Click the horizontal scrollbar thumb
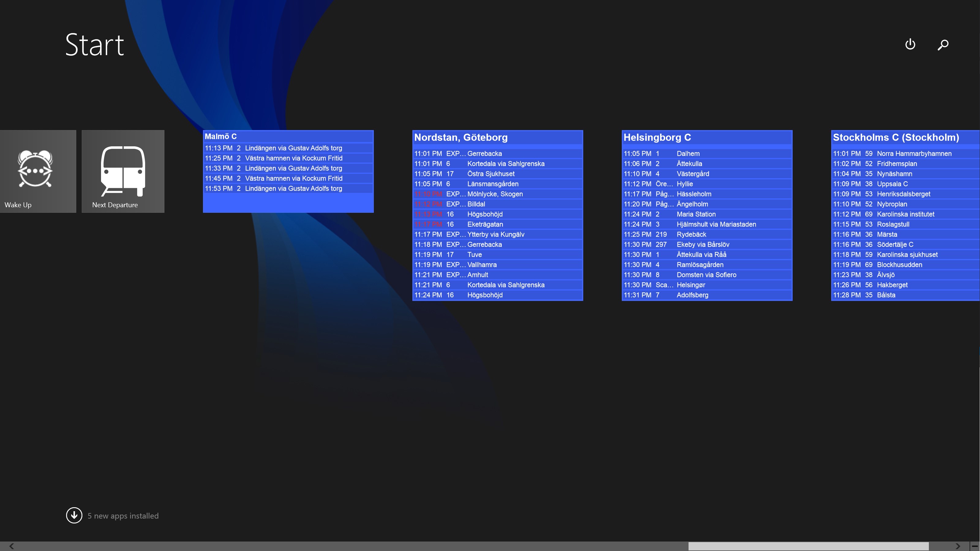 808,546
